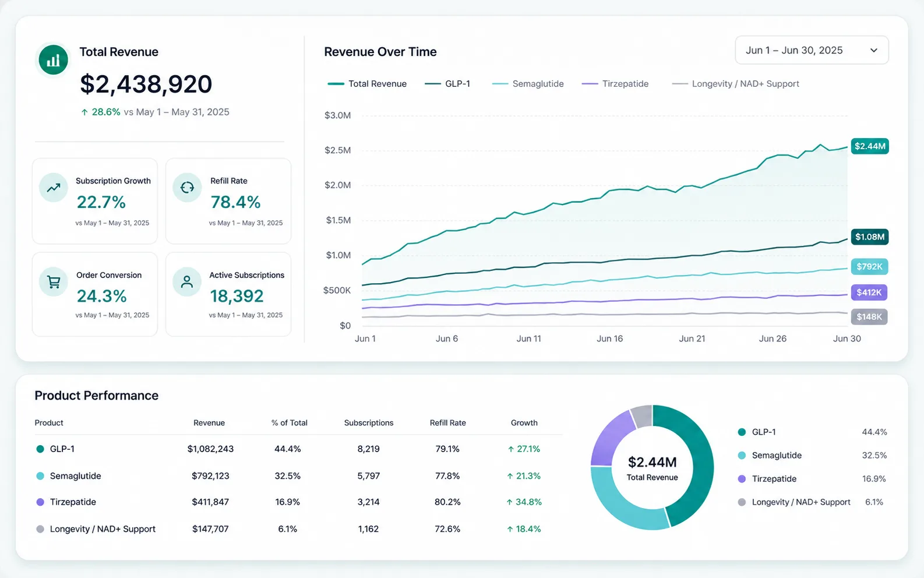The image size is (924, 578).
Task: Sort table by the Refill Rate column header
Action: [448, 423]
